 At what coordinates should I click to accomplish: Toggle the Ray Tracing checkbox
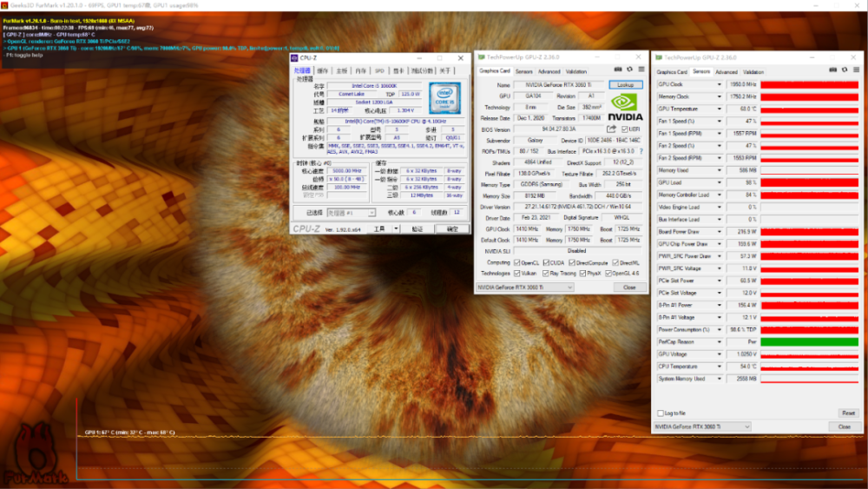point(546,274)
